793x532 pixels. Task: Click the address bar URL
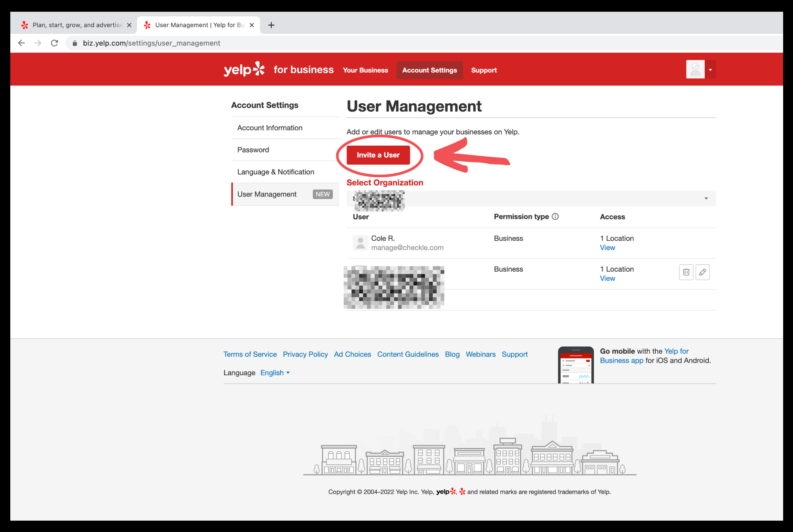[x=152, y=43]
